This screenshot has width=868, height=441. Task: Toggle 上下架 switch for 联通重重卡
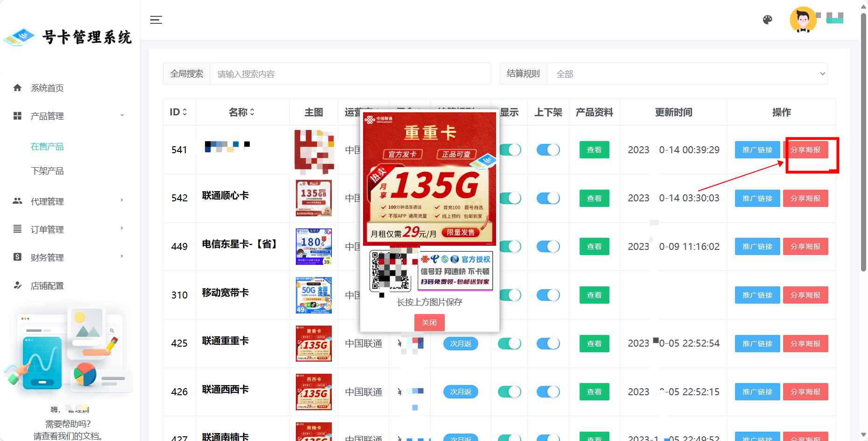pyautogui.click(x=548, y=343)
